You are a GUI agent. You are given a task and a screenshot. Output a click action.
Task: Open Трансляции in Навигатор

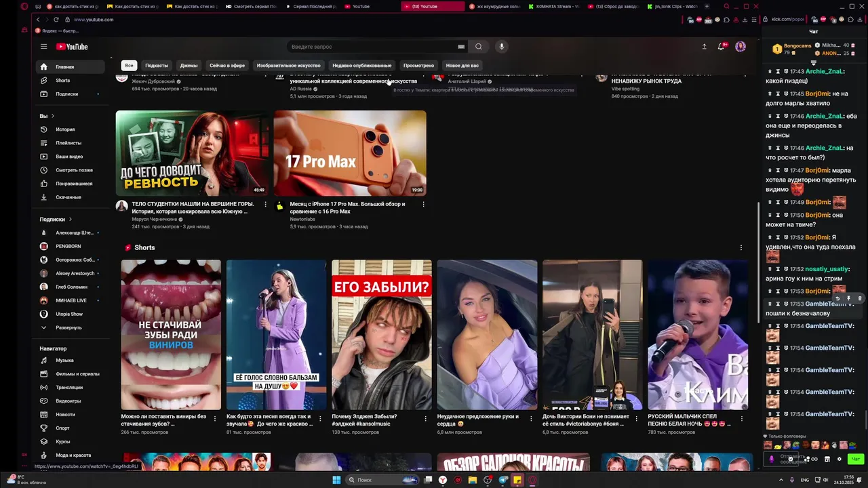point(71,388)
